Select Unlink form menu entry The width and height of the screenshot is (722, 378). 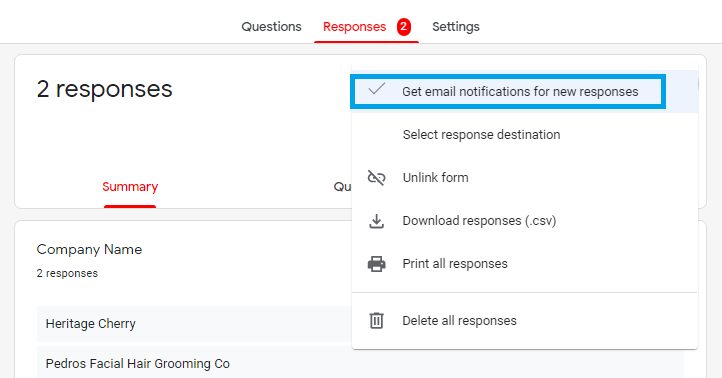pos(524,178)
